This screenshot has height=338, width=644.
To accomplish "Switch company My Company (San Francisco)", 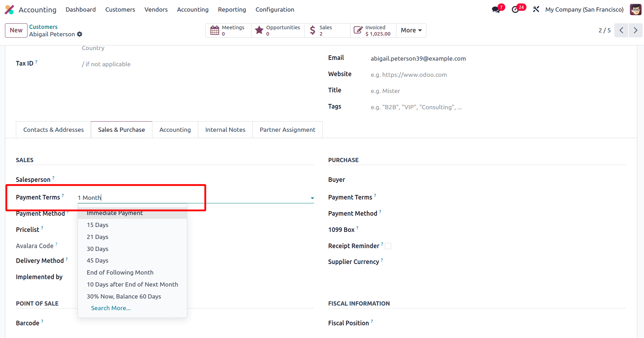I will [x=584, y=10].
